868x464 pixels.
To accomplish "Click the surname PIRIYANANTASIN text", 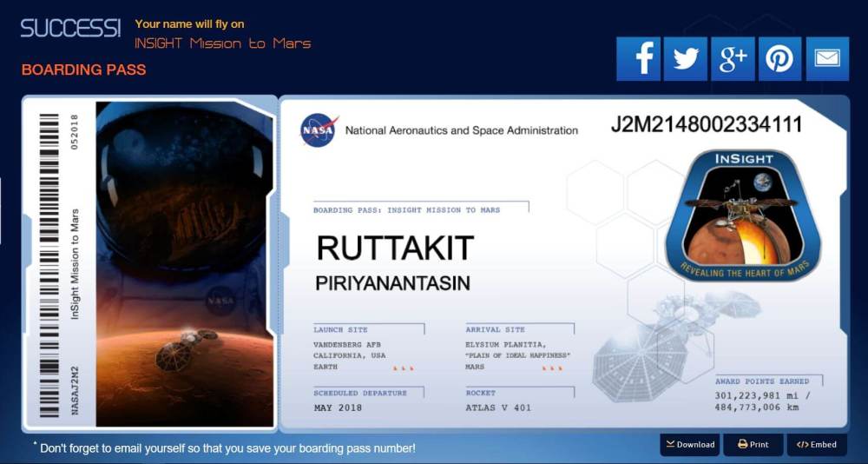I will (392, 283).
